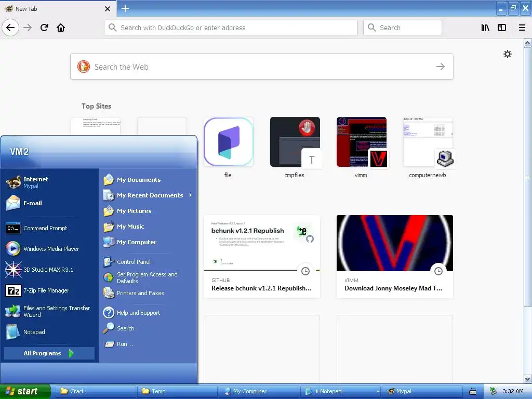
Task: Toggle the browser sidebar icon
Action: (x=502, y=28)
